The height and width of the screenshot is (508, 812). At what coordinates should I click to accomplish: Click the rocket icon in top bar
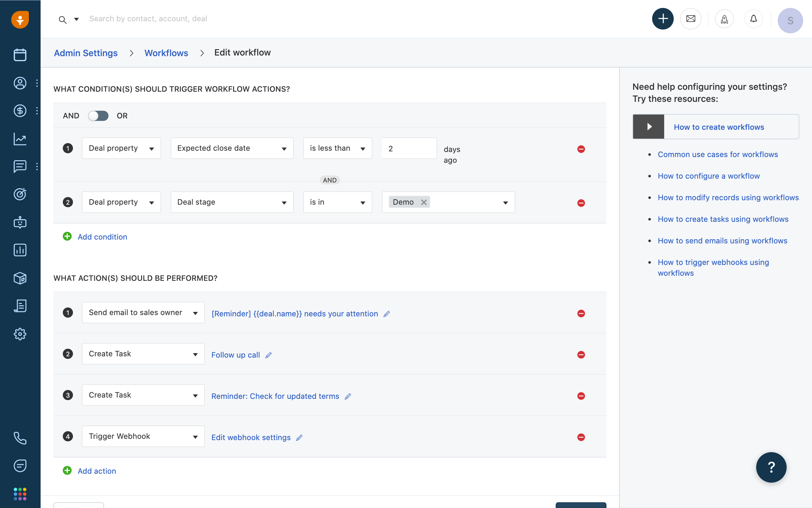point(724,19)
